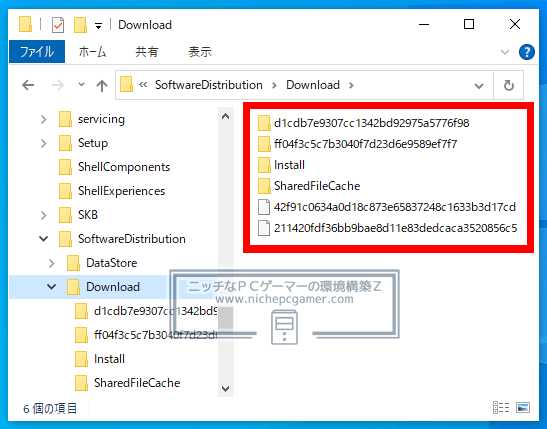Open the address bar history dropdown

pyautogui.click(x=479, y=85)
